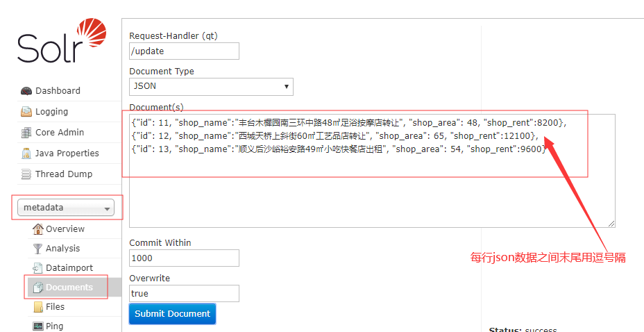The width and height of the screenshot is (644, 332).
Task: Open the Document Type JSON dropdown
Action: 211,87
